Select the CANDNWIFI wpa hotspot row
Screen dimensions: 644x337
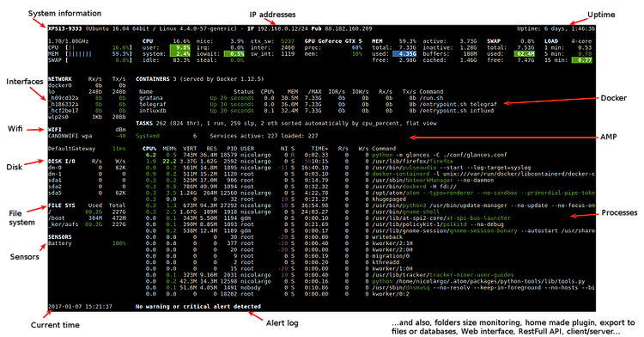87,136
